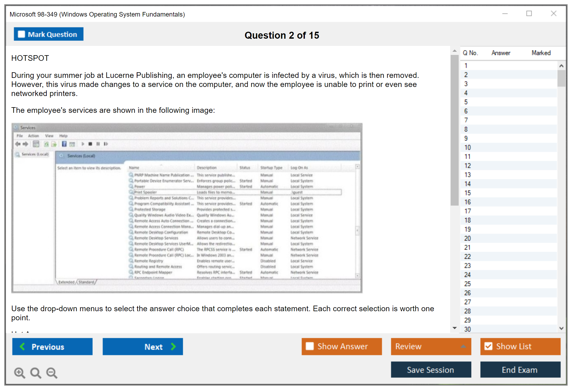Click the question panel vertical scrollbar thumb

(454, 131)
